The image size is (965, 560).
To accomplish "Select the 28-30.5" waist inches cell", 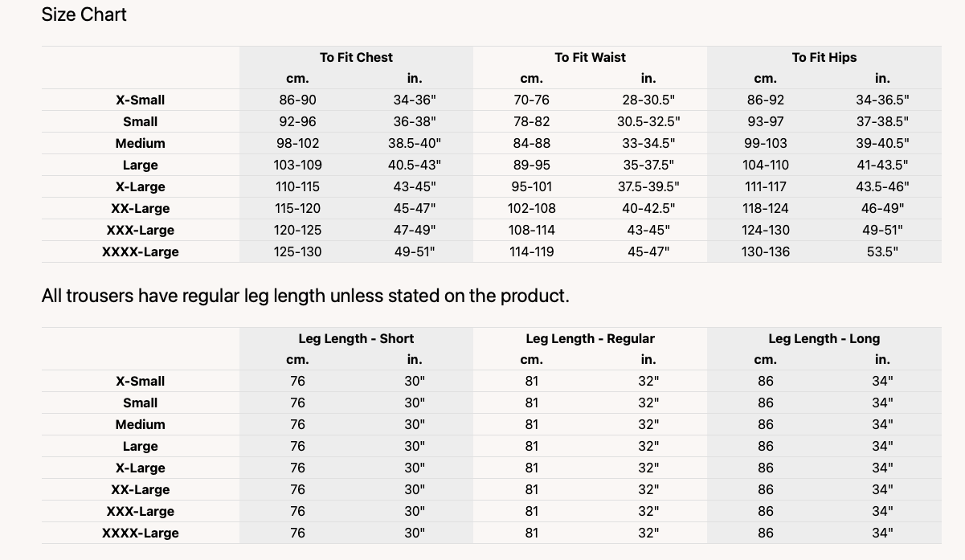I will point(648,100).
